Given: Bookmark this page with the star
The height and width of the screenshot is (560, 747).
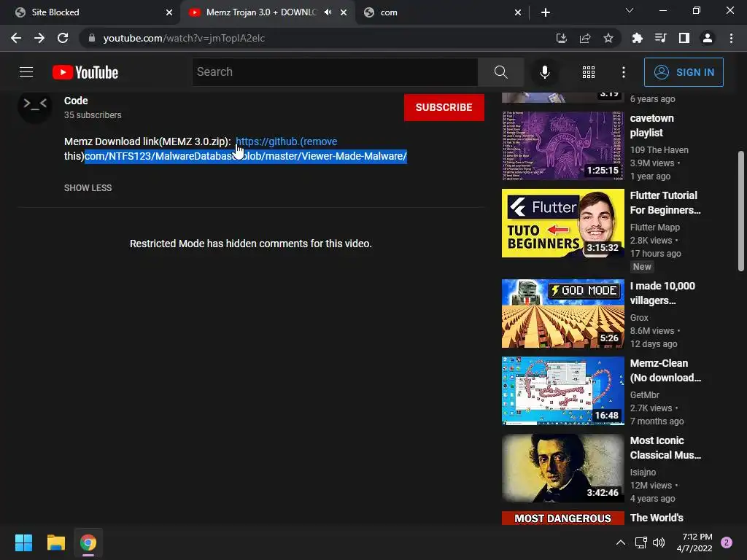Looking at the screenshot, I should tap(608, 38).
